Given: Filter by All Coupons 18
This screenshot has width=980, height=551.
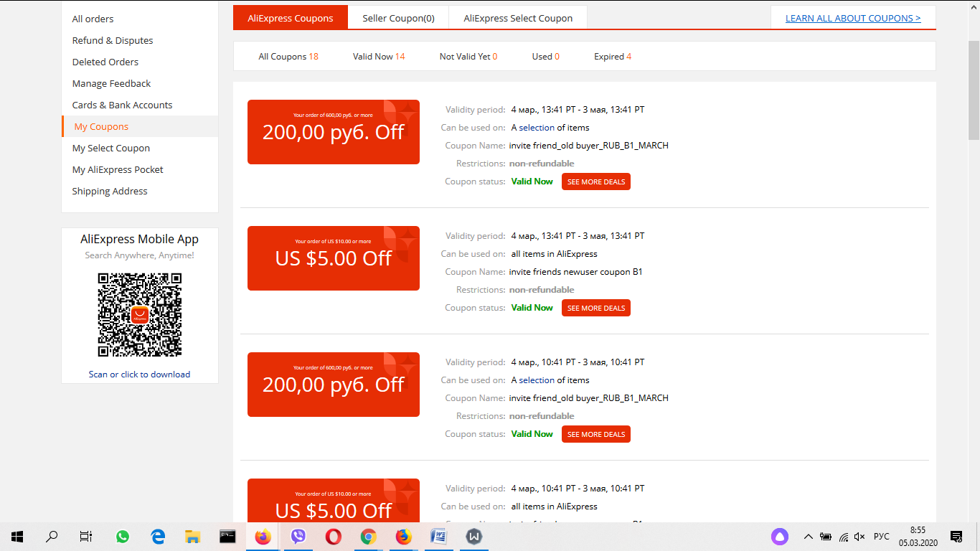Looking at the screenshot, I should pyautogui.click(x=288, y=57).
